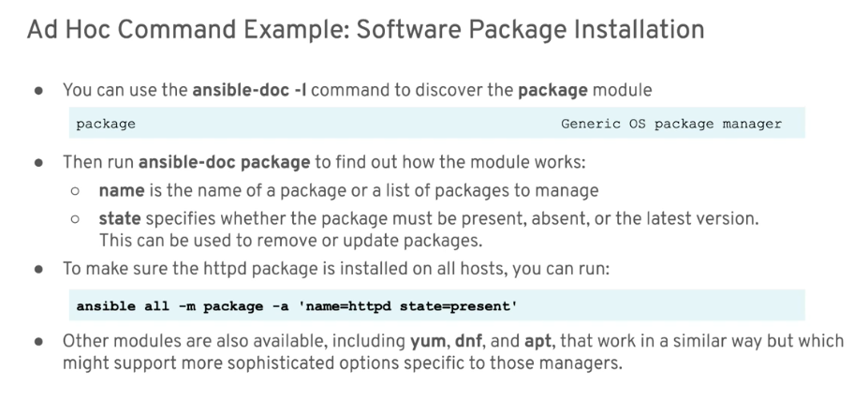Click the bullet before 'Other modules'
This screenshot has width=868, height=400.
coord(38,341)
